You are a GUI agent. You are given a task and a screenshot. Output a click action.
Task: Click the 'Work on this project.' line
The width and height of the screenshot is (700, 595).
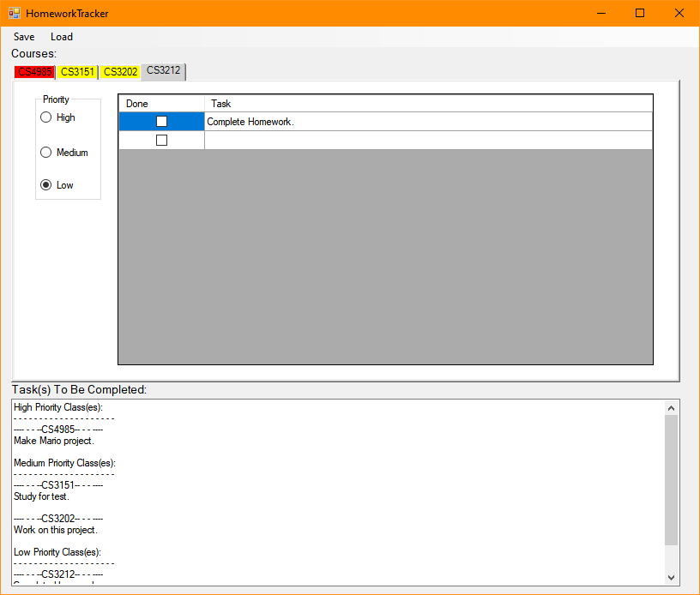coord(56,530)
